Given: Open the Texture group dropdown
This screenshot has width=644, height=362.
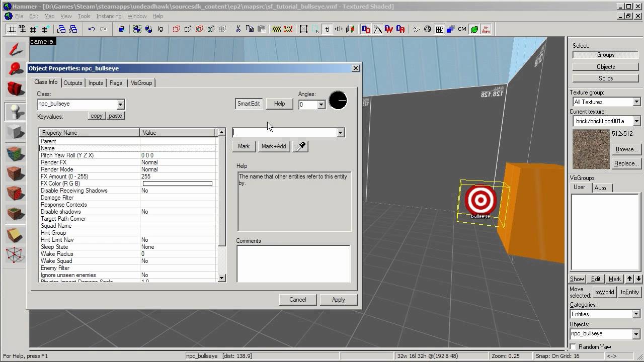Looking at the screenshot, I should pos(636,102).
